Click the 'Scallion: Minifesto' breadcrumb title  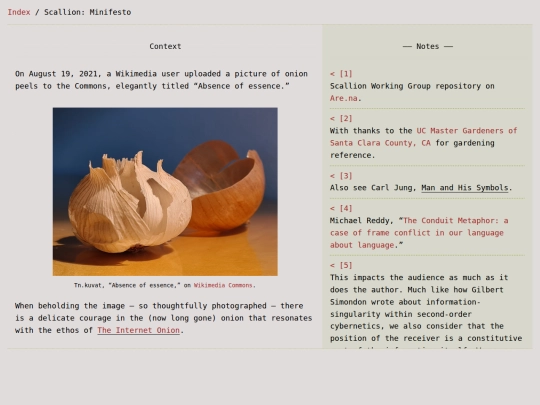tap(87, 12)
